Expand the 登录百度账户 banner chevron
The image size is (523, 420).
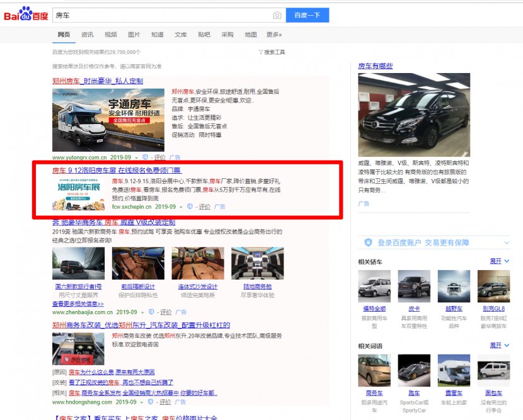(x=507, y=242)
